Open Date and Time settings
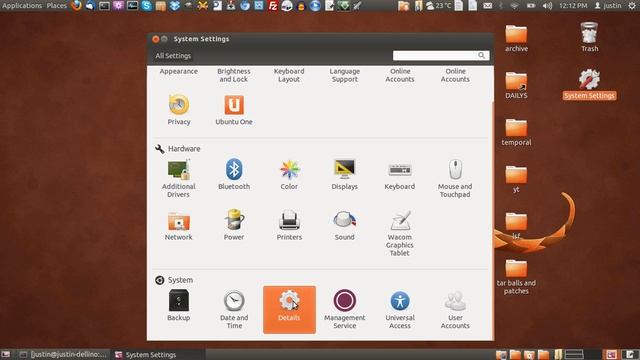 [234, 310]
